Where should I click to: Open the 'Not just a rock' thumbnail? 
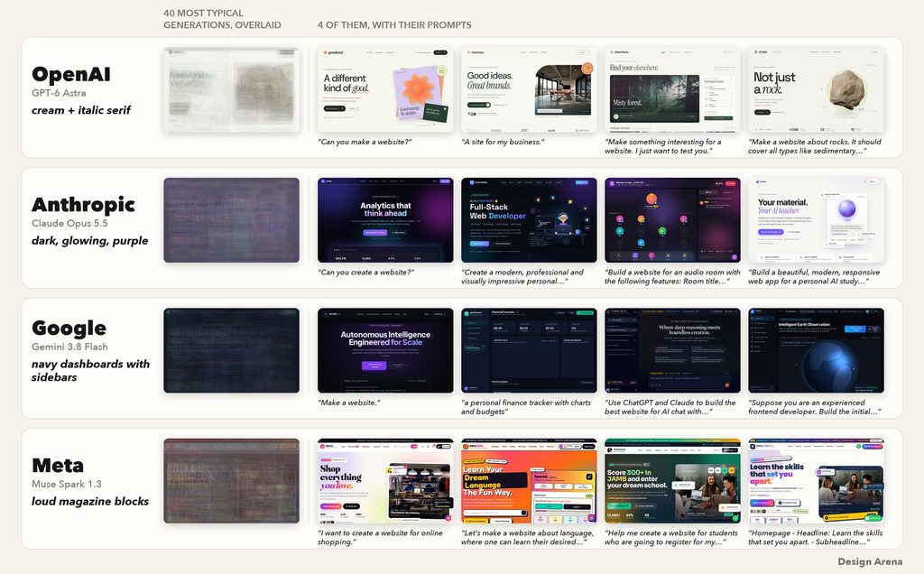coord(816,90)
